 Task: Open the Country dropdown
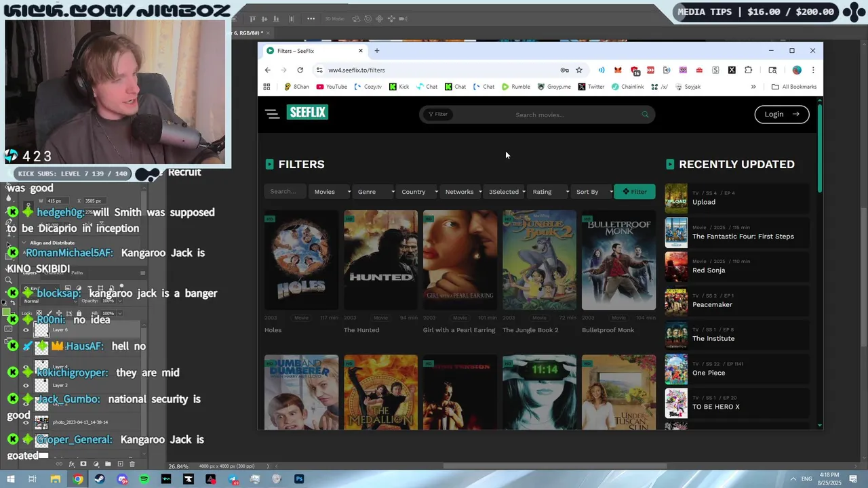[x=418, y=192]
